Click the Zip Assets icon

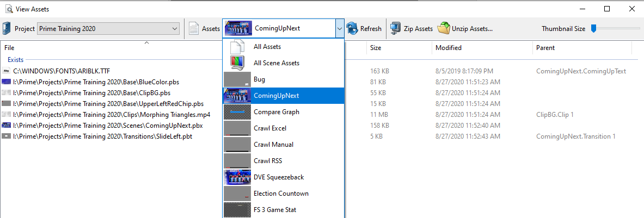click(x=396, y=29)
